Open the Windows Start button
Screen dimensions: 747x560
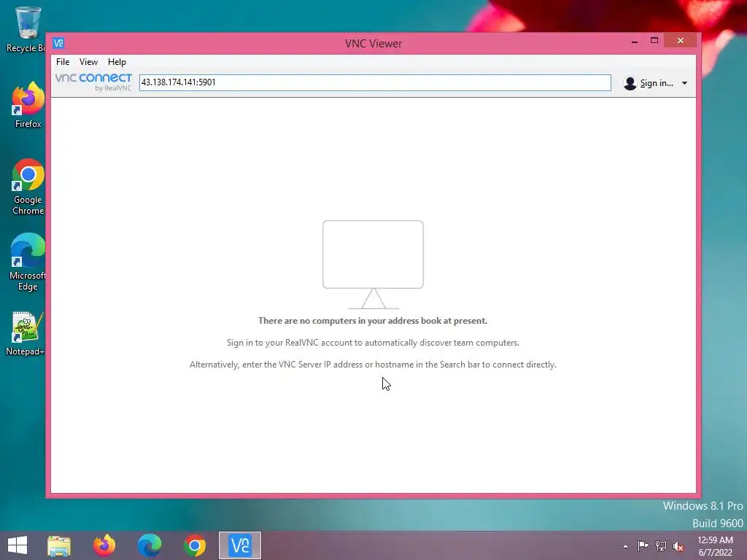[x=18, y=545]
